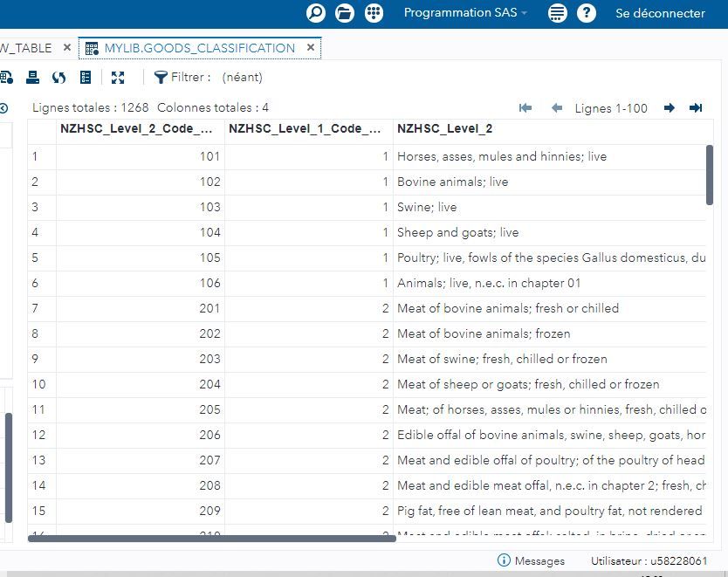Viewport: 728px width, 577px height.
Task: Jump to the first page of rows
Action: pos(525,108)
